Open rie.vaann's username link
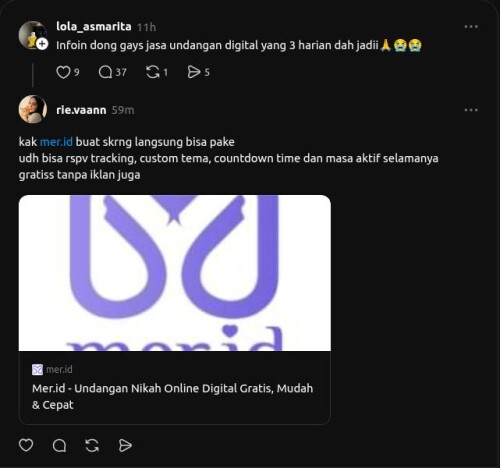Image resolution: width=500 pixels, height=468 pixels. click(81, 110)
